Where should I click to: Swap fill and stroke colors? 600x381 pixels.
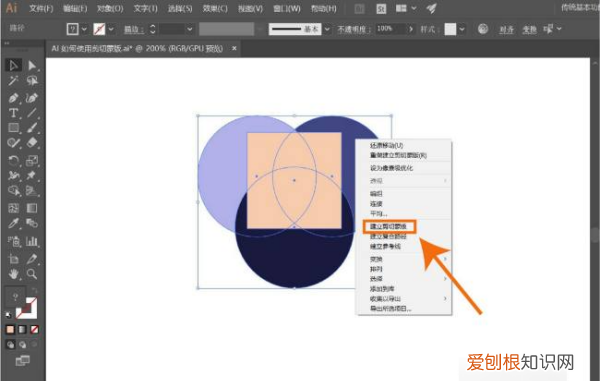coord(34,290)
